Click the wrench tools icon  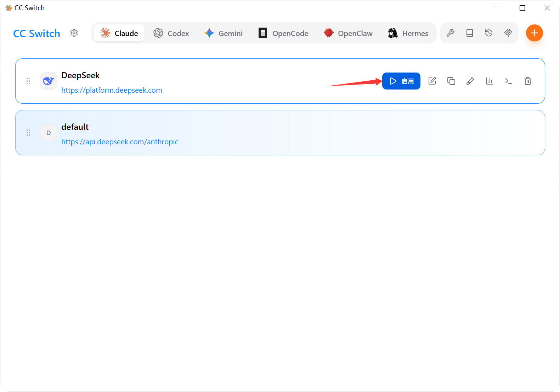pos(451,33)
